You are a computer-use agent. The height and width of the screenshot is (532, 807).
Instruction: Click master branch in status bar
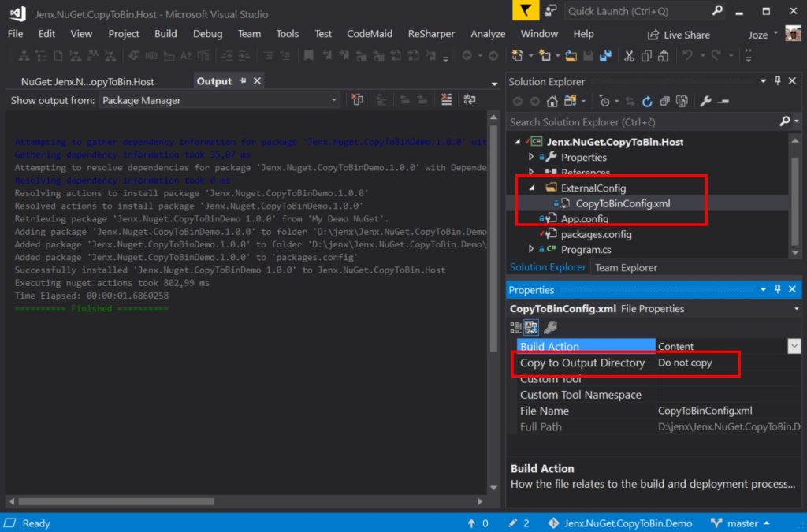click(740, 523)
